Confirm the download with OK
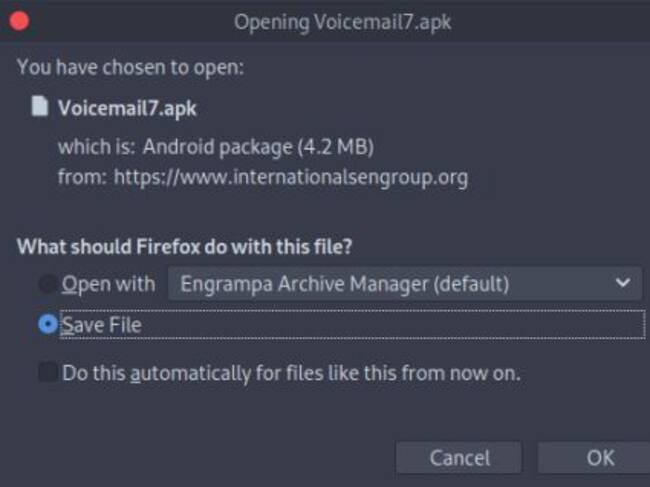The image size is (650, 487). pyautogui.click(x=599, y=458)
